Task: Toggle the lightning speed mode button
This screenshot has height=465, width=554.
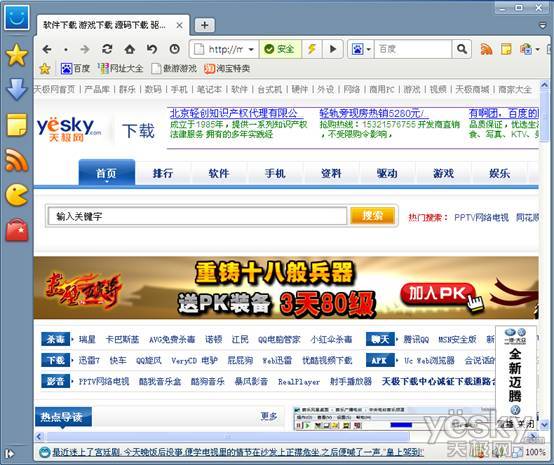Action: (x=312, y=49)
